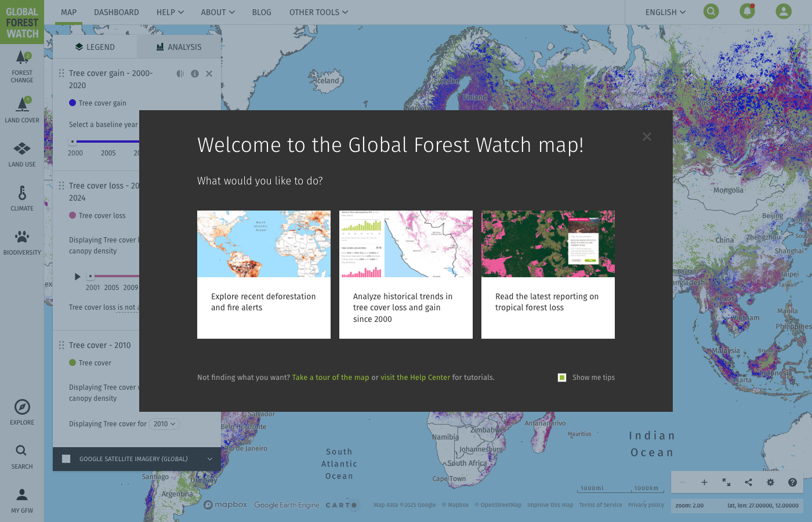
Task: Follow the Take a tour link
Action: (330, 377)
